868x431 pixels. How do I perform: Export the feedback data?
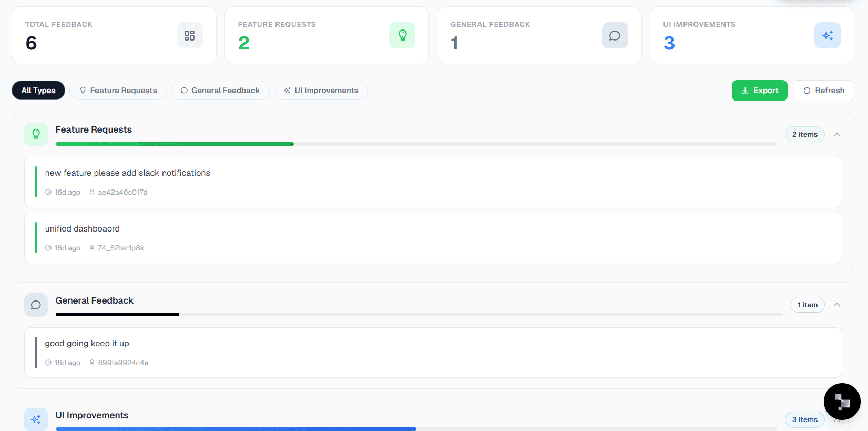pyautogui.click(x=760, y=91)
